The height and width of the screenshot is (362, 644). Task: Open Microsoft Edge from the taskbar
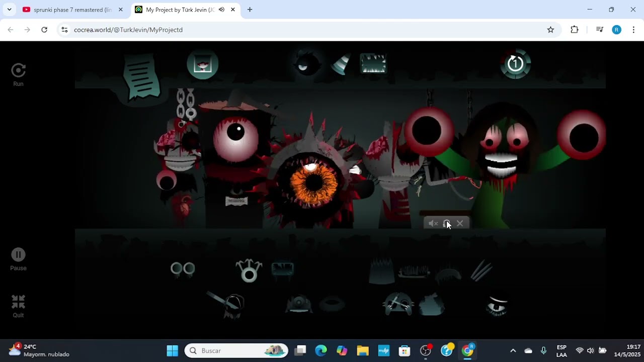[x=321, y=350]
